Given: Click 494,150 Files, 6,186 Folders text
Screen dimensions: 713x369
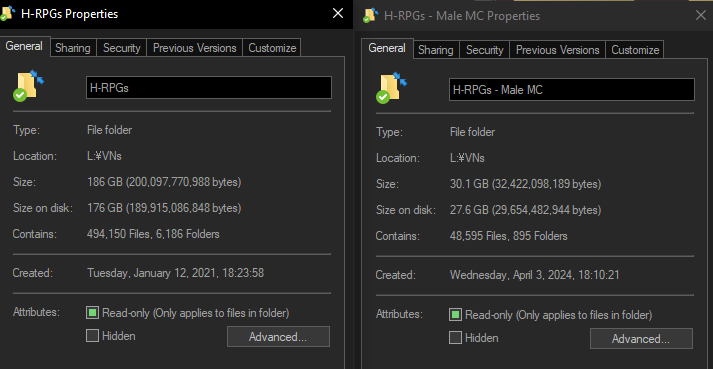Looking at the screenshot, I should [x=153, y=234].
